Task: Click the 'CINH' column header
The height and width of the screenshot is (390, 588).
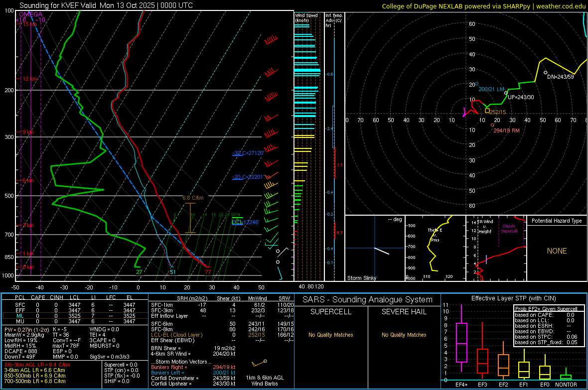Action: point(57,297)
